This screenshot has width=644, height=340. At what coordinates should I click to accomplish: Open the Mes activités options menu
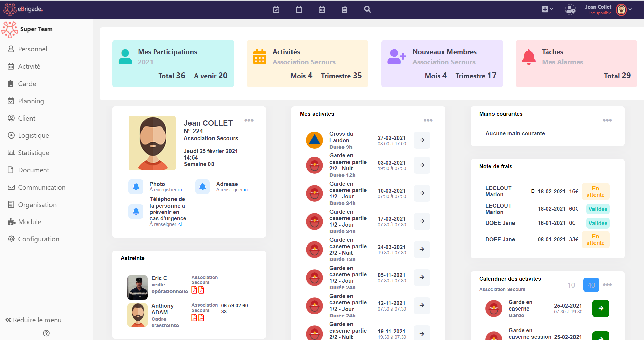[x=428, y=120]
